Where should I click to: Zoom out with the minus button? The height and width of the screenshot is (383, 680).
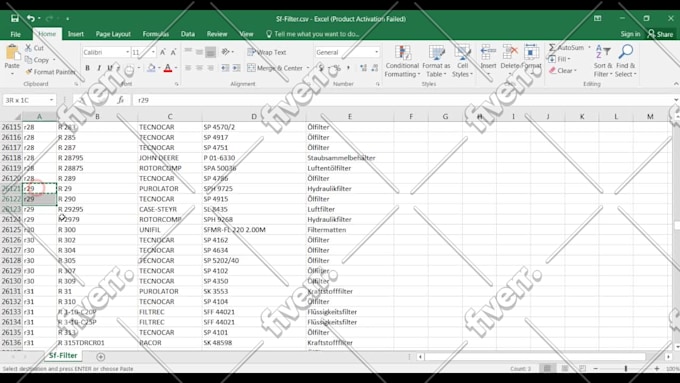coord(596,368)
